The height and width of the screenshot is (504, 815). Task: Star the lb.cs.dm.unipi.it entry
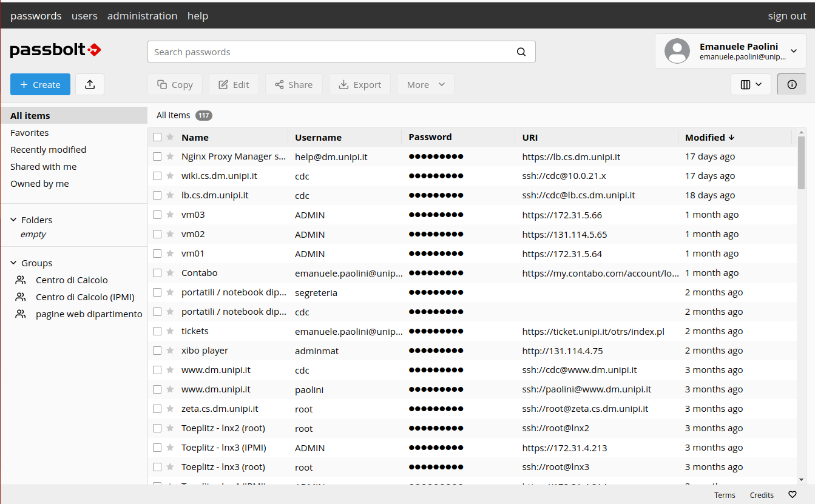tap(170, 195)
